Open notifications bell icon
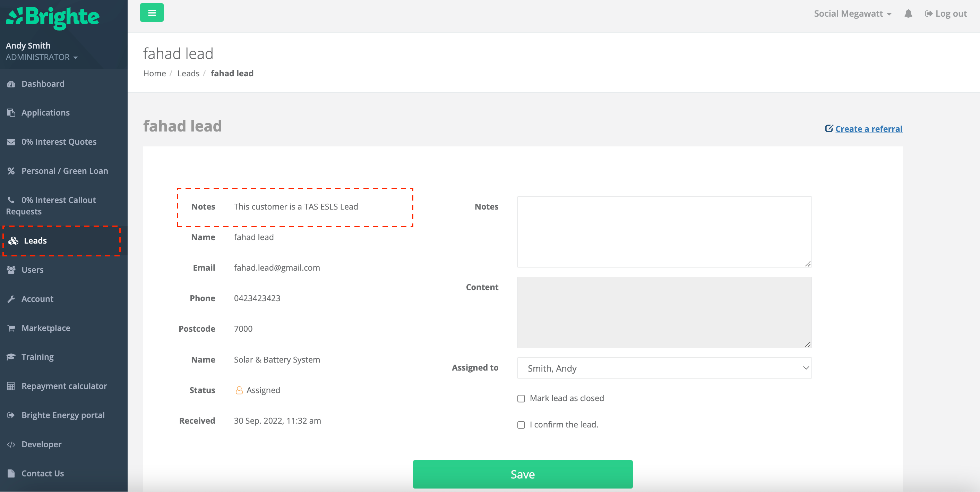 click(x=908, y=14)
